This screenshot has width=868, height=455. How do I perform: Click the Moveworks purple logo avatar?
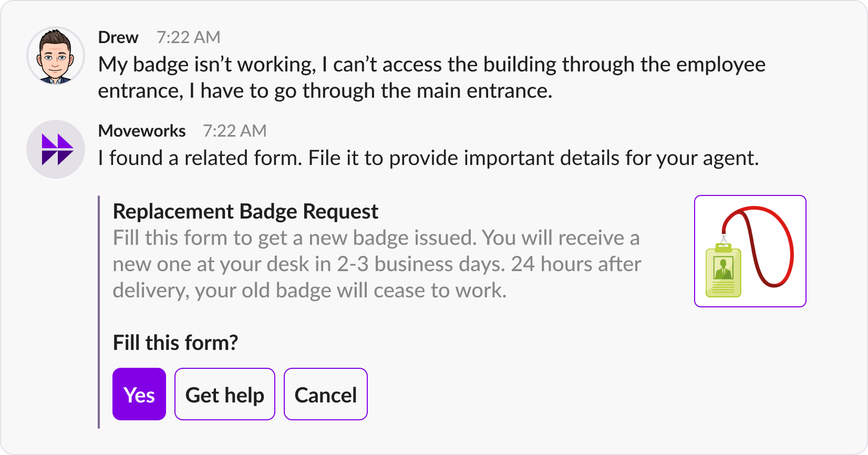(56, 149)
